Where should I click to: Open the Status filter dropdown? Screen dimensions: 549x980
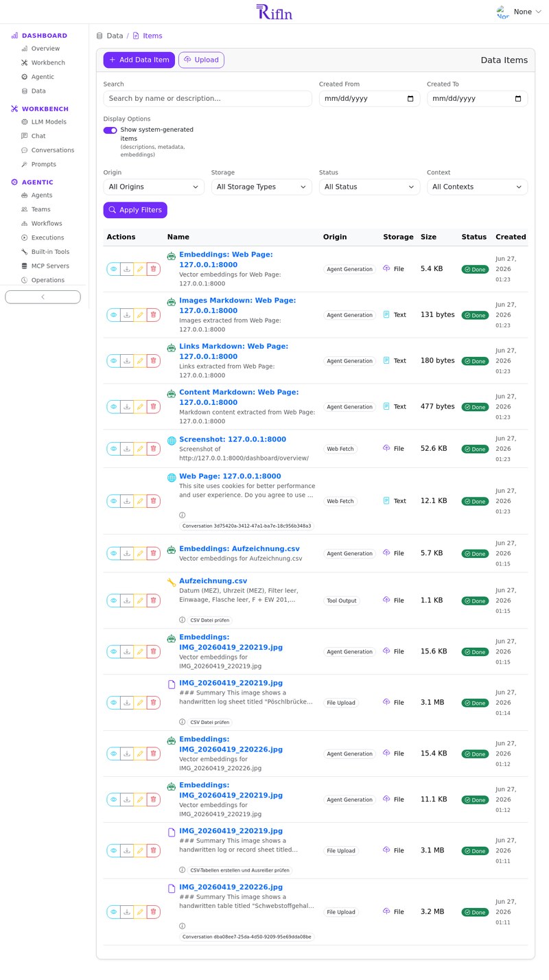[369, 187]
